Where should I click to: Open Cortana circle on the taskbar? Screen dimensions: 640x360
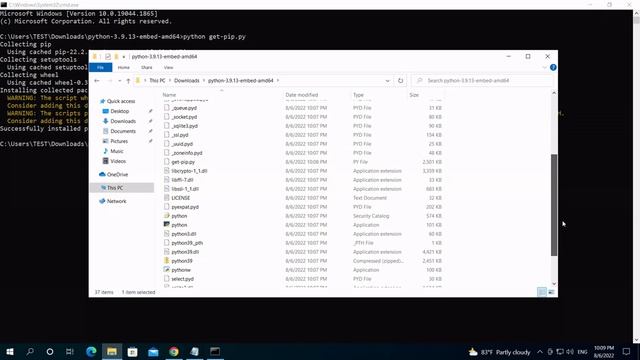(50, 351)
